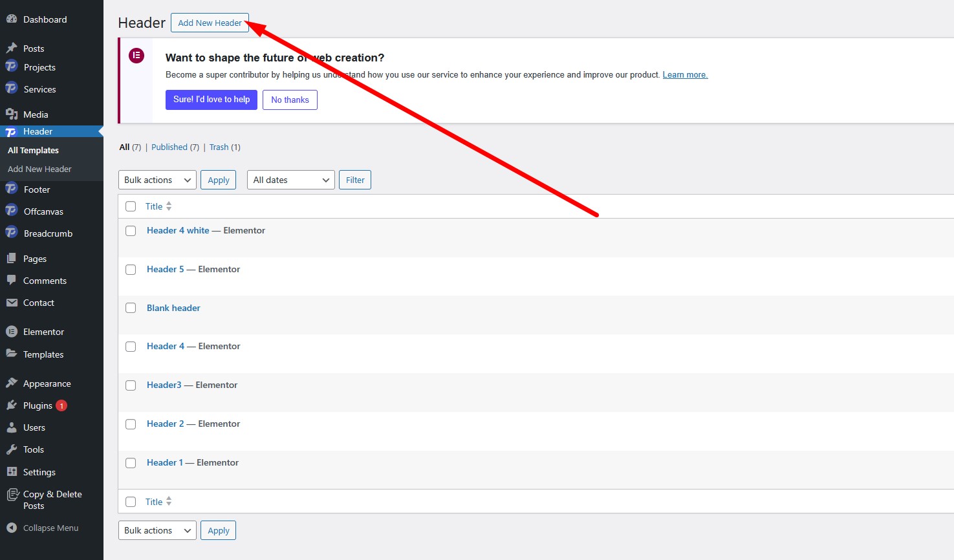Go to Add New Header submenu item
The width and height of the screenshot is (954, 560).
39,169
